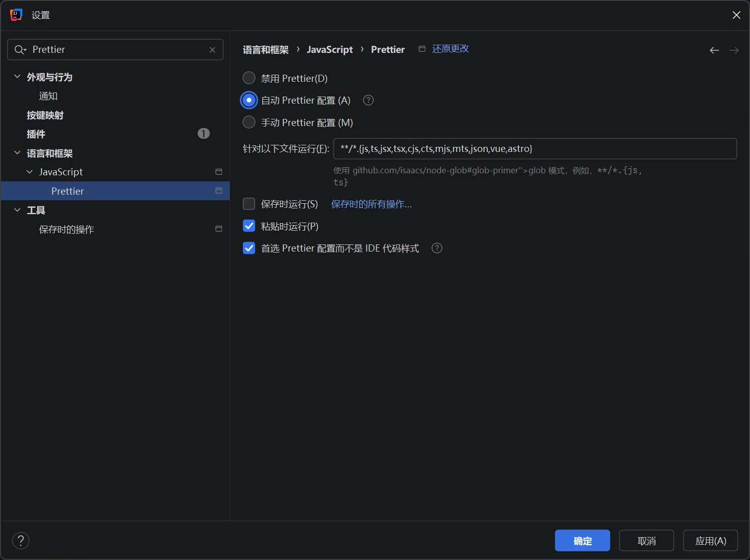Navigate back with the left arrow
750x560 pixels.
coord(714,50)
